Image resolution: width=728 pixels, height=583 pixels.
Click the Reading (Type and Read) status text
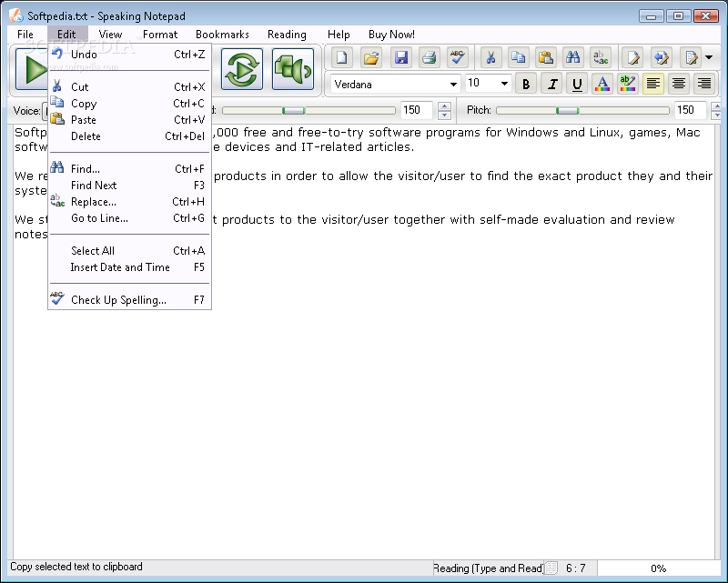[488, 568]
